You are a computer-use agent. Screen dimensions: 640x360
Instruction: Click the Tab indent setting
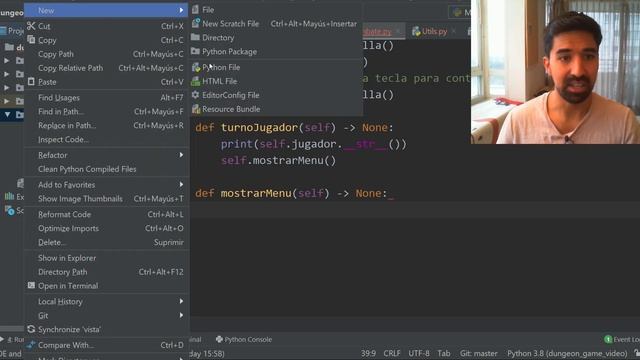(444, 353)
